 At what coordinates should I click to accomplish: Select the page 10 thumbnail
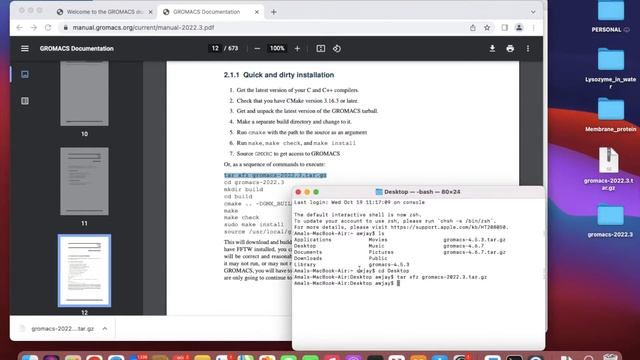84,93
